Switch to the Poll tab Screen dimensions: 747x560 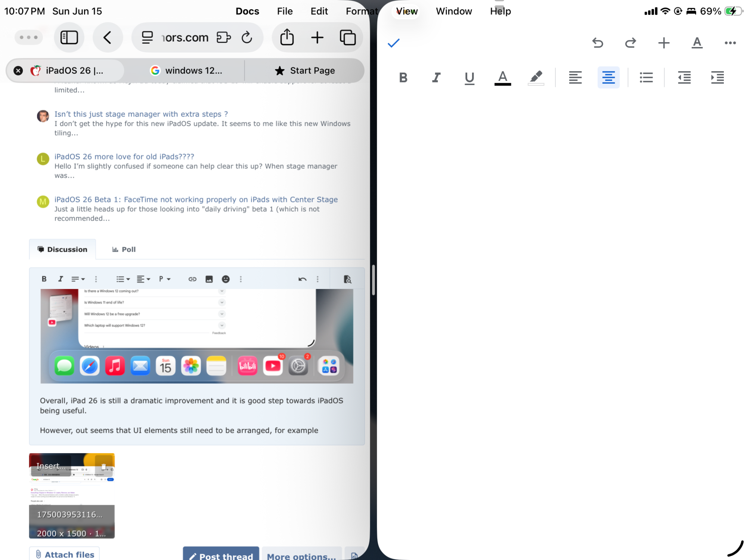[124, 249]
